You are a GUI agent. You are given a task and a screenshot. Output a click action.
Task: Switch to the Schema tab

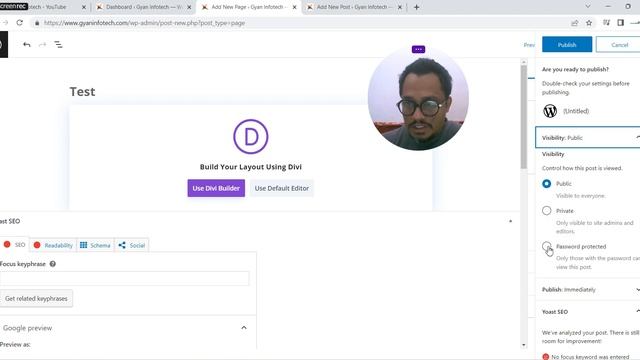click(x=96, y=245)
